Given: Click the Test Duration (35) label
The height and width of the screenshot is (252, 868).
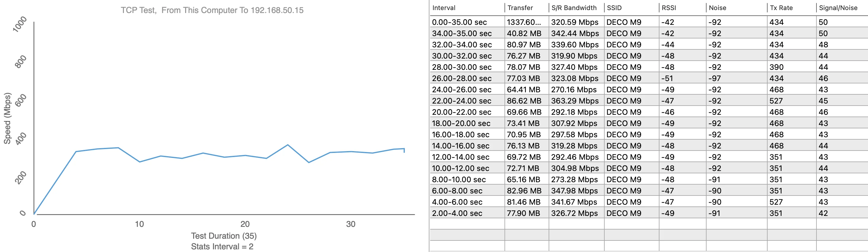Looking at the screenshot, I should [224, 236].
